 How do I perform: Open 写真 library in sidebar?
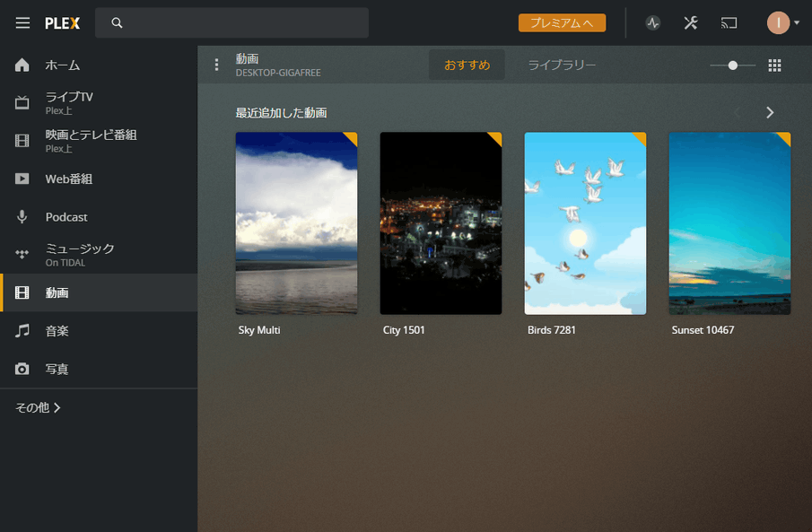(99, 369)
